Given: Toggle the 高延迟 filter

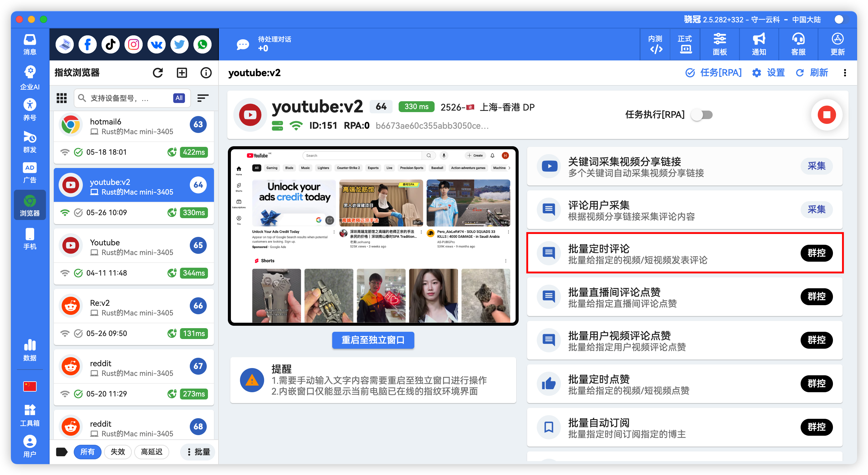Looking at the screenshot, I should pyautogui.click(x=152, y=452).
